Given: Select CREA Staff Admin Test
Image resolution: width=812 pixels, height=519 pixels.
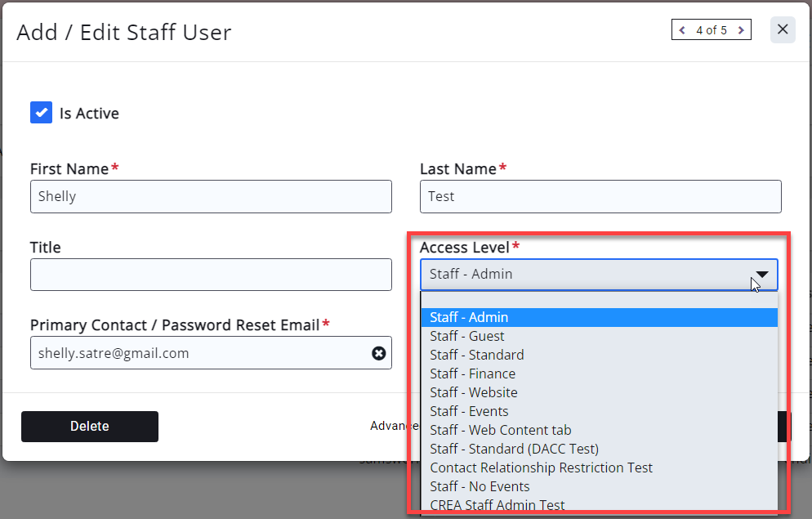Looking at the screenshot, I should pos(497,505).
